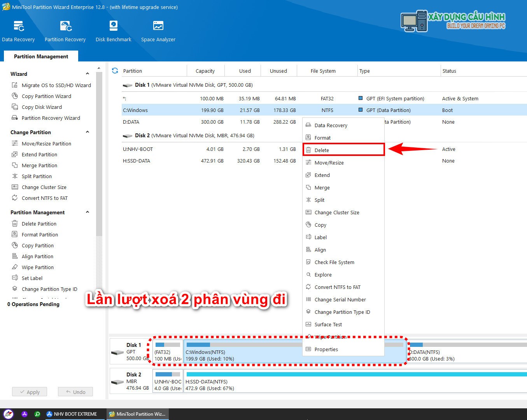Choose Delete from the context menu
Image resolution: width=527 pixels, height=420 pixels.
(343, 150)
